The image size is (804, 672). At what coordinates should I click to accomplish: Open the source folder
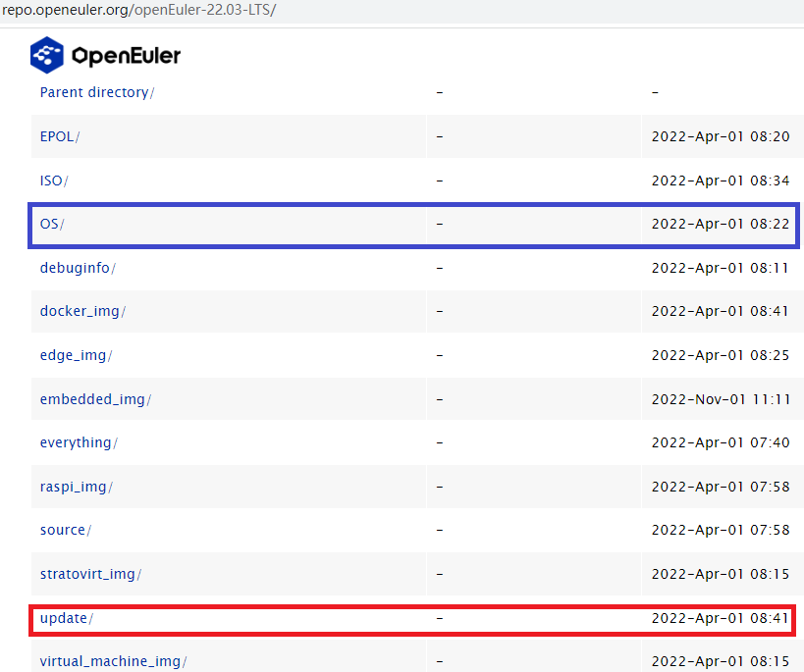62,529
